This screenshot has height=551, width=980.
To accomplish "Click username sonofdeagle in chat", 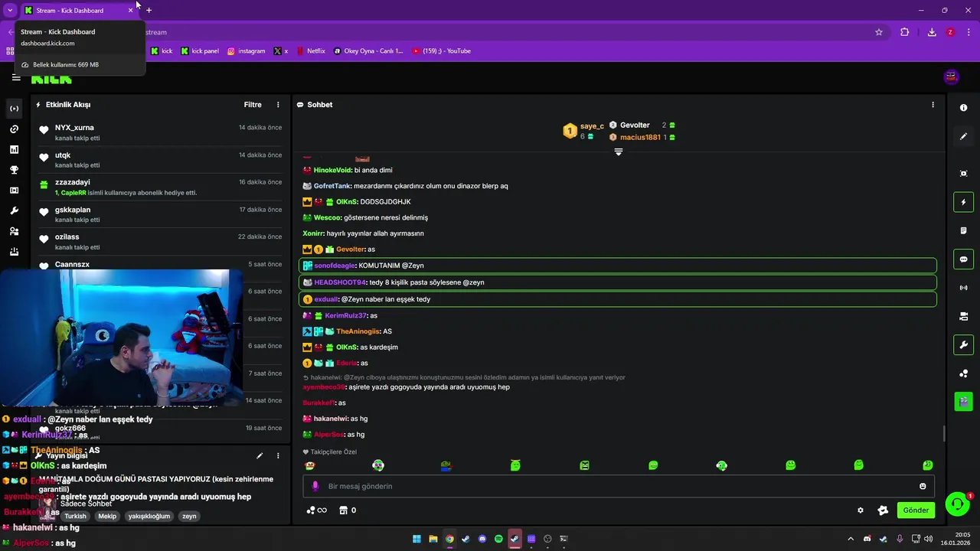I will click(x=335, y=266).
